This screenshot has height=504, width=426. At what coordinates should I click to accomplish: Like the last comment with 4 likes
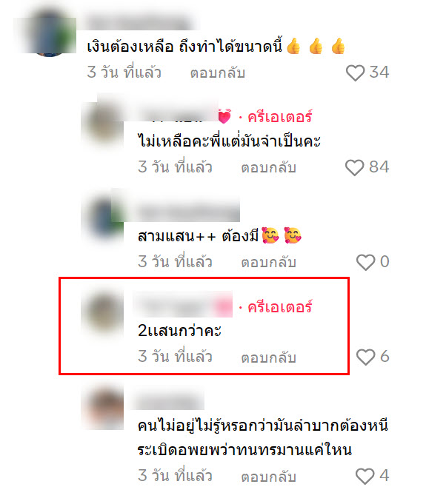(365, 476)
